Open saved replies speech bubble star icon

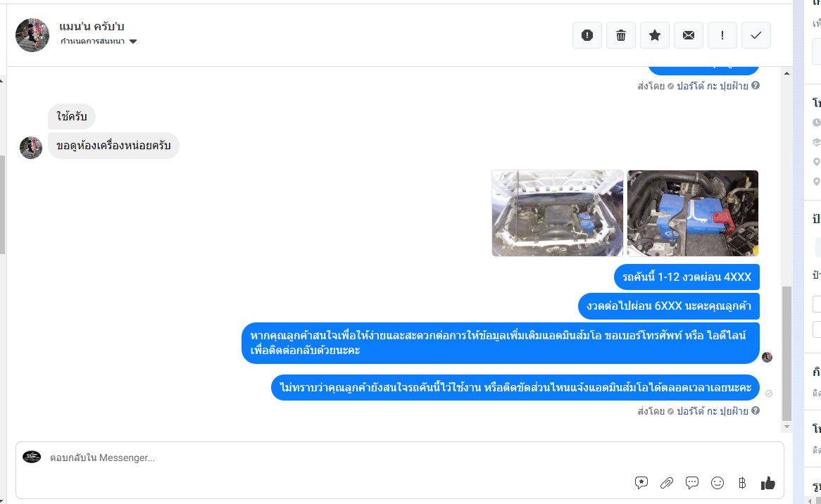(x=641, y=483)
